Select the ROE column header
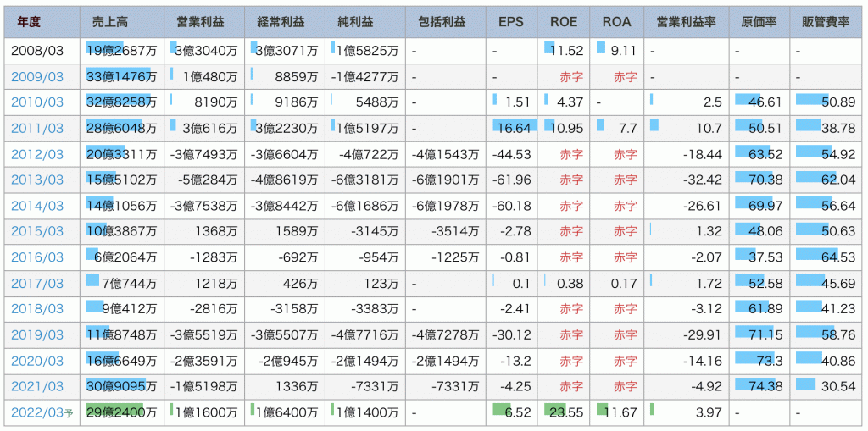Viewport: 868px width, 431px height. pyautogui.click(x=564, y=21)
